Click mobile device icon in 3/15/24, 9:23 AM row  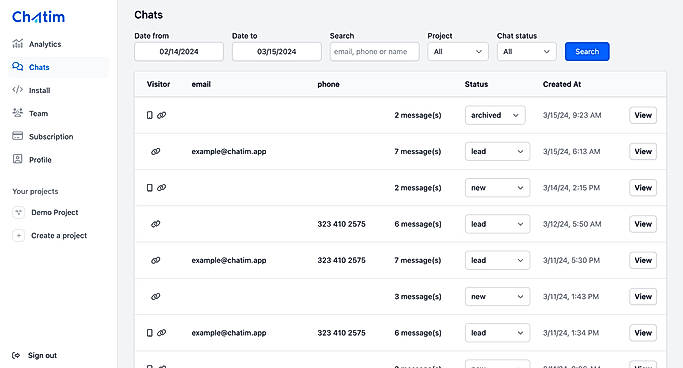pyautogui.click(x=149, y=115)
